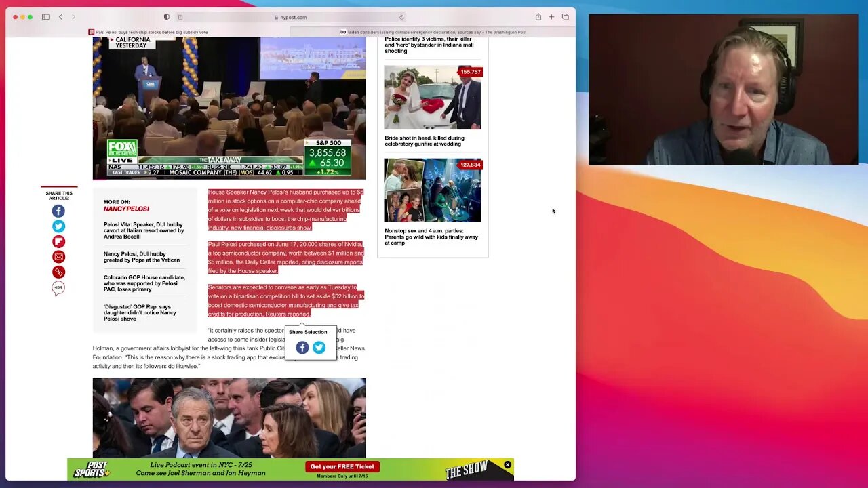Open Pelosi Vita Italian resort story
The height and width of the screenshot is (488, 868).
(144, 230)
